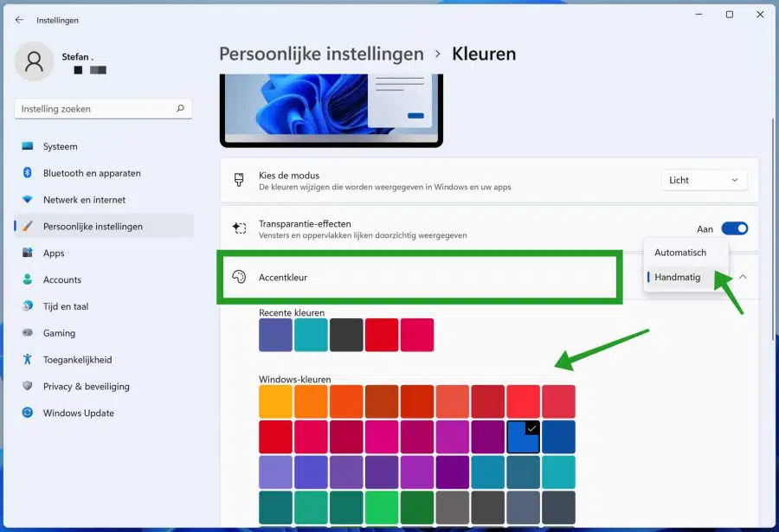
Task: Pick the dark gray recent color swatch
Action: click(x=345, y=335)
